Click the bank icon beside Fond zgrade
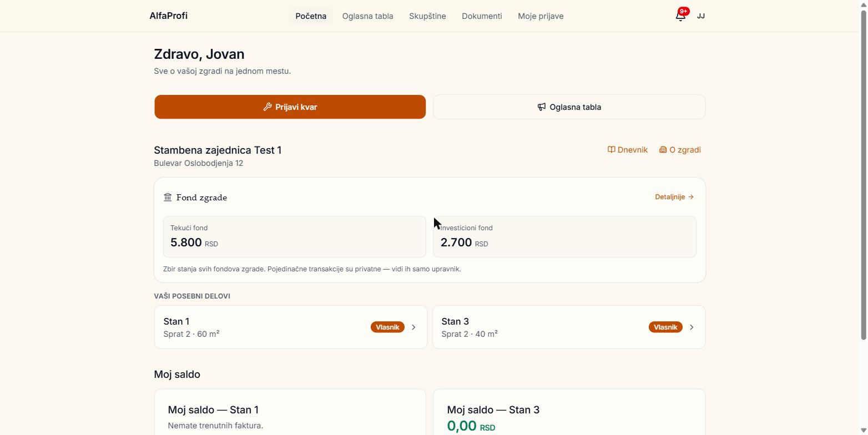Image resolution: width=868 pixels, height=435 pixels. pos(168,197)
